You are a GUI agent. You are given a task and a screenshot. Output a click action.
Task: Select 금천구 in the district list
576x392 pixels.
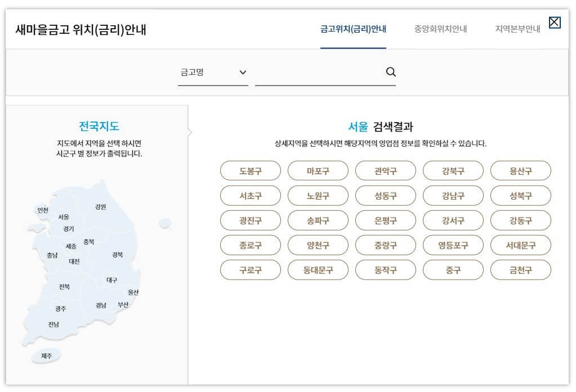click(x=520, y=270)
